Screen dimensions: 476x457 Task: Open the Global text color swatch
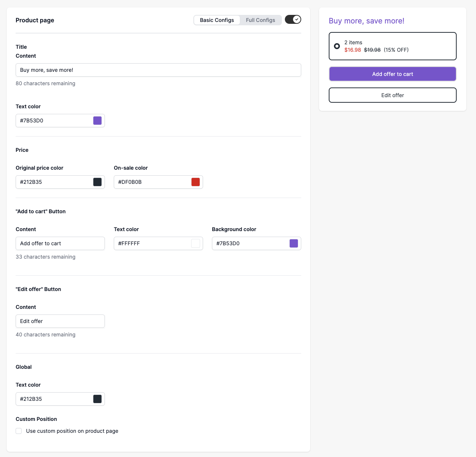pos(97,399)
